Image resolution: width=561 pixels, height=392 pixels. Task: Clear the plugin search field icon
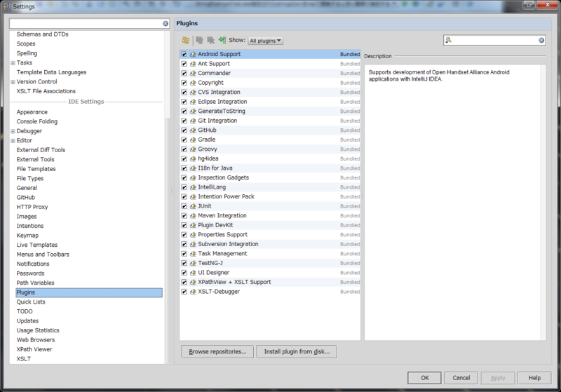click(541, 41)
